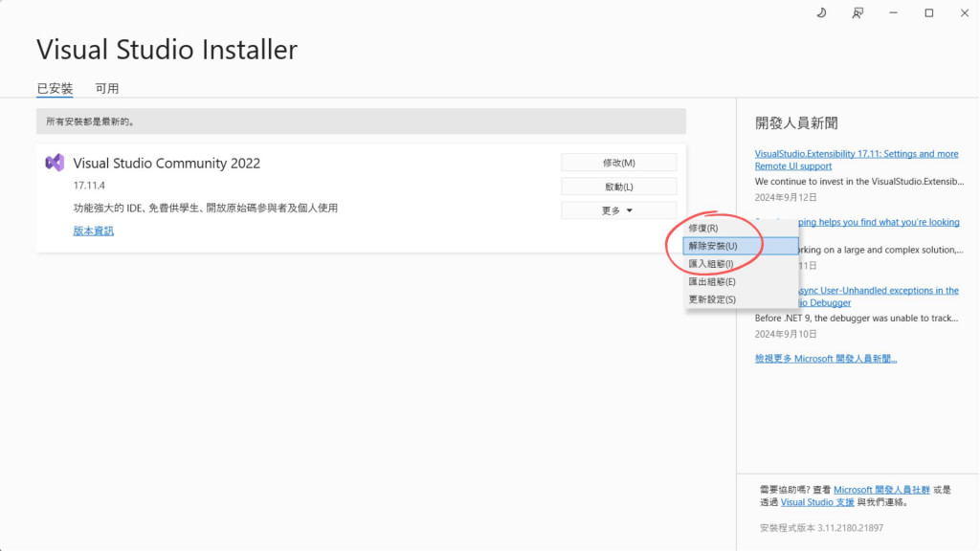Open the 'helps you find what you're looking' news link
The height and width of the screenshot is (551, 980).
click(879, 222)
